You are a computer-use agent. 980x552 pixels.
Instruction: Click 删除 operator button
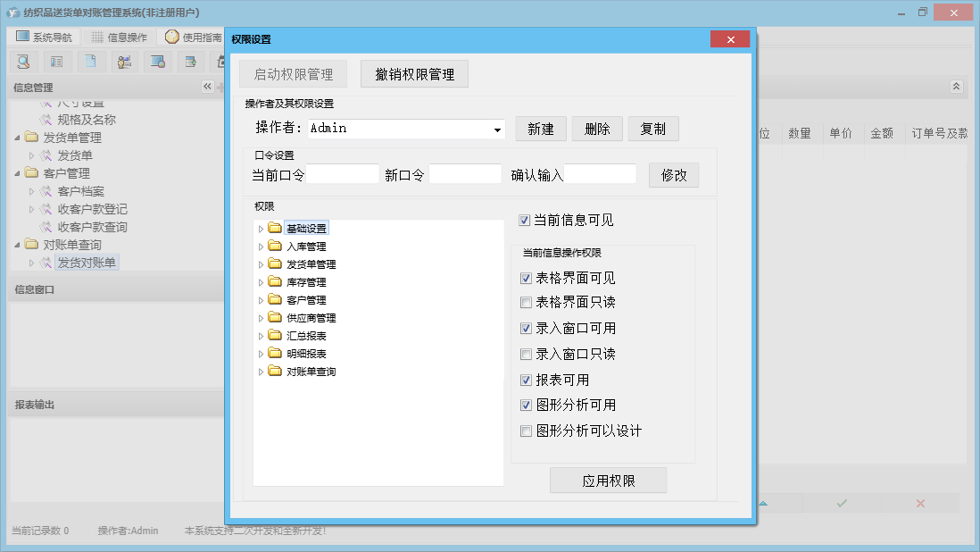click(597, 129)
